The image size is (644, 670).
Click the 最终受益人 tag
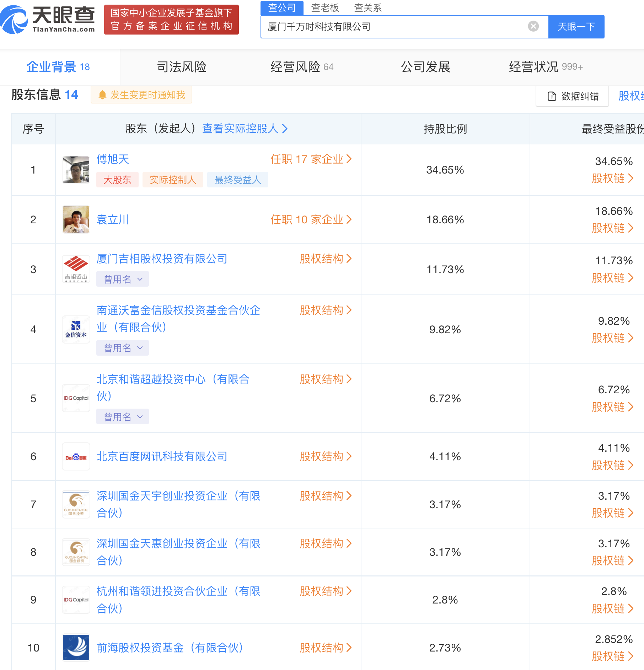[x=237, y=180]
